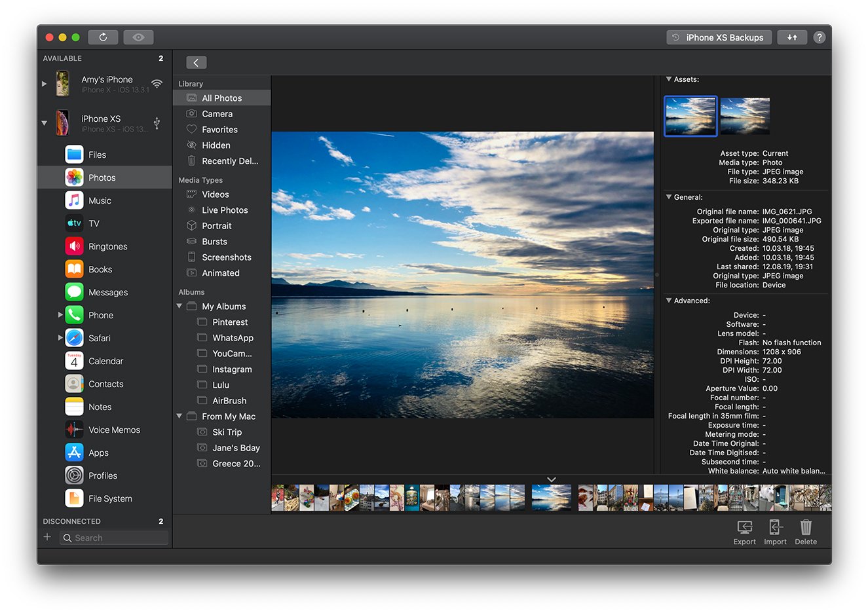Expand Amy's iPhone in the sidebar
This screenshot has width=868, height=613.
click(44, 83)
